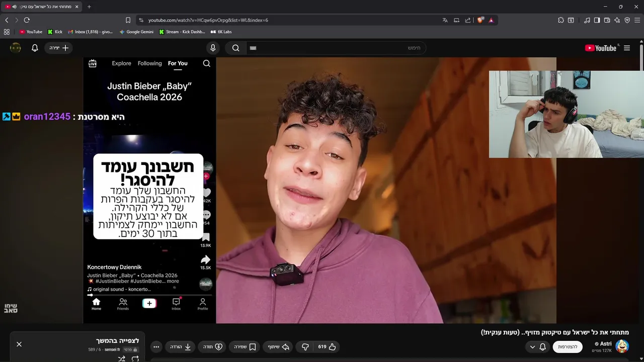This screenshot has width=644, height=362.
Task: Open the share-this-page icon in the address bar
Action: click(x=468, y=20)
